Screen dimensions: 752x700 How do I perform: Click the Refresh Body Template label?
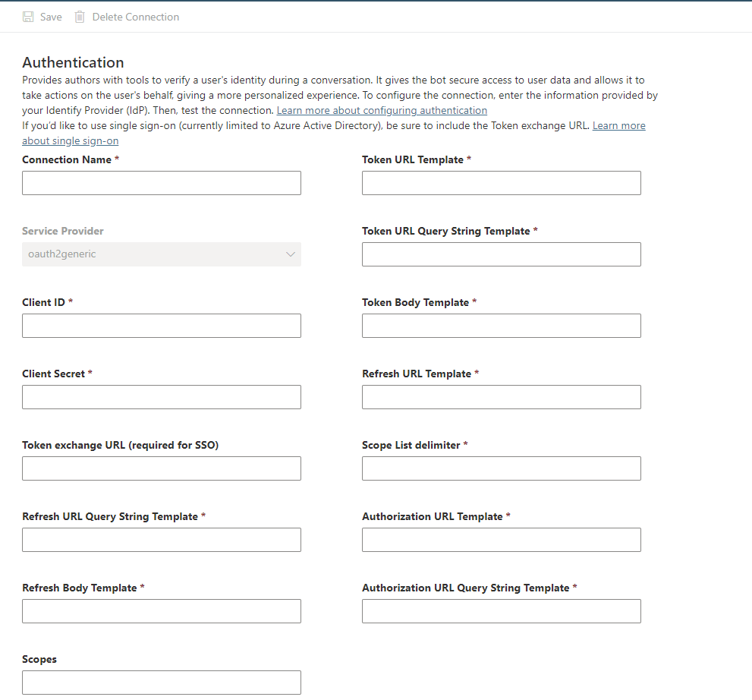pyautogui.click(x=80, y=588)
